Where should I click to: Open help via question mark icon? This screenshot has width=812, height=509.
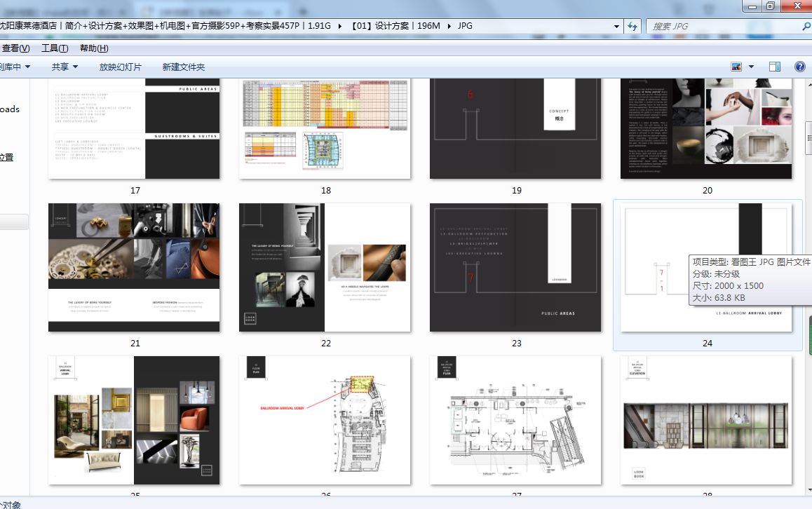click(x=799, y=67)
